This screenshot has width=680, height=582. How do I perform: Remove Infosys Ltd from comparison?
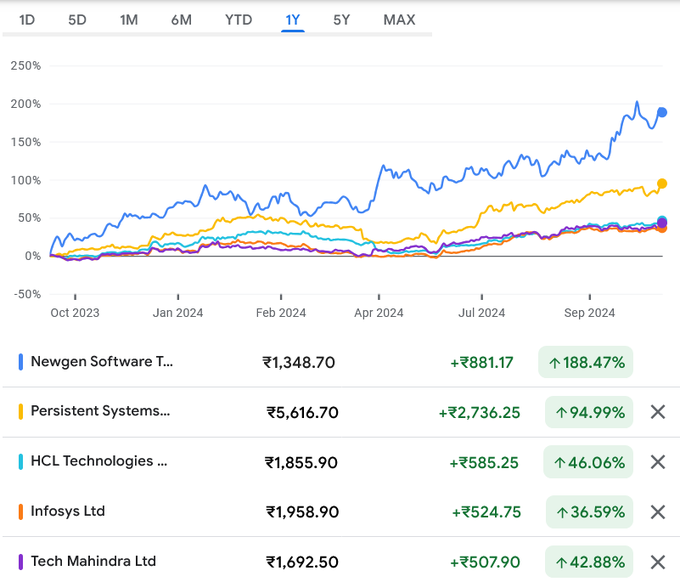[x=658, y=512]
